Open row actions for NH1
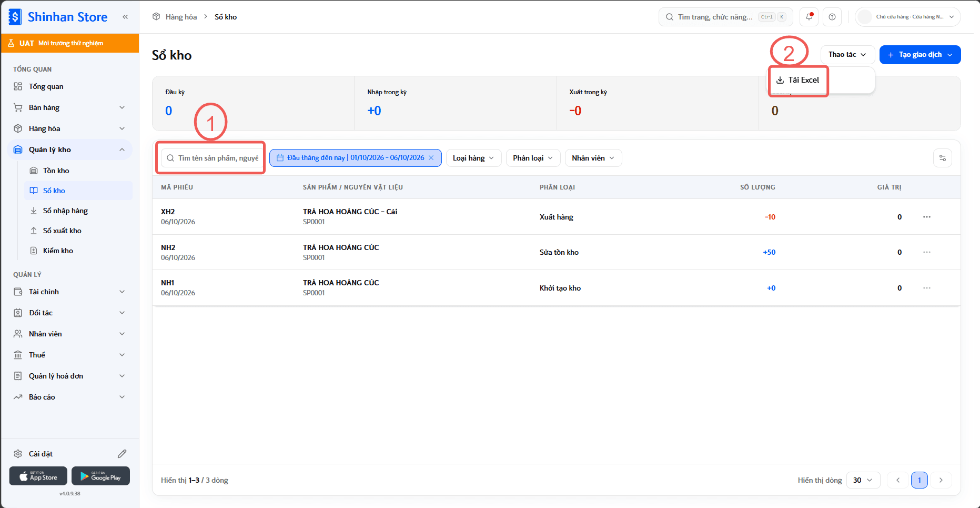The image size is (980, 508). pos(927,288)
